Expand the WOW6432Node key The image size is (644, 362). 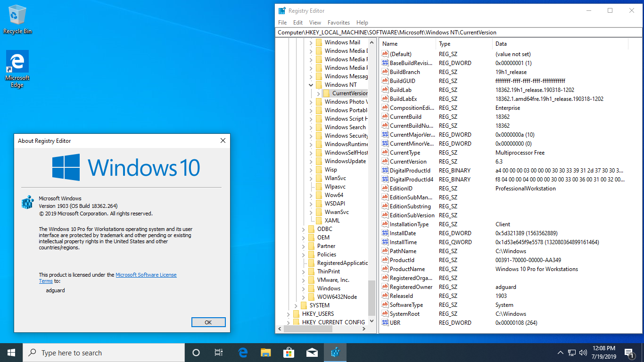[303, 297]
